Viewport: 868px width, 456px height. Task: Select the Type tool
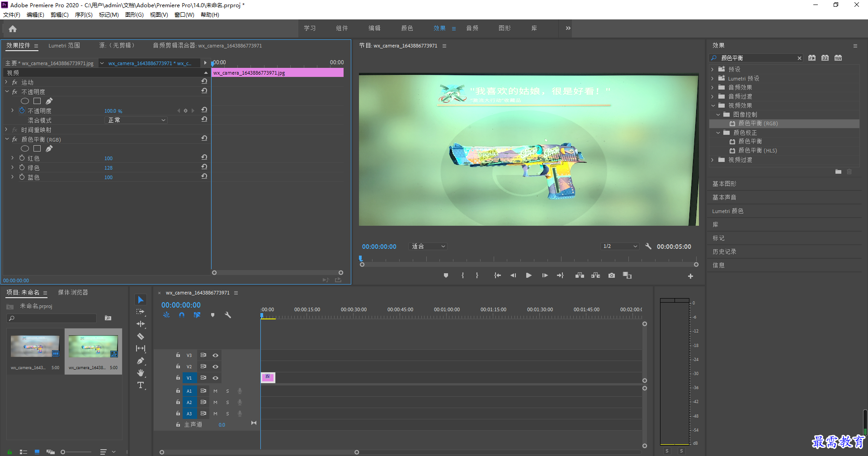141,385
